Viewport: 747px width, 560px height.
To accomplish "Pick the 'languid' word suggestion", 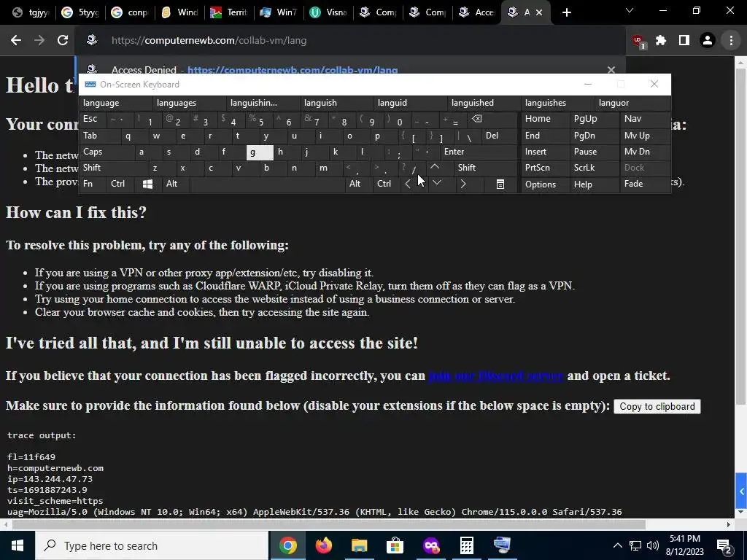I will click(411, 103).
